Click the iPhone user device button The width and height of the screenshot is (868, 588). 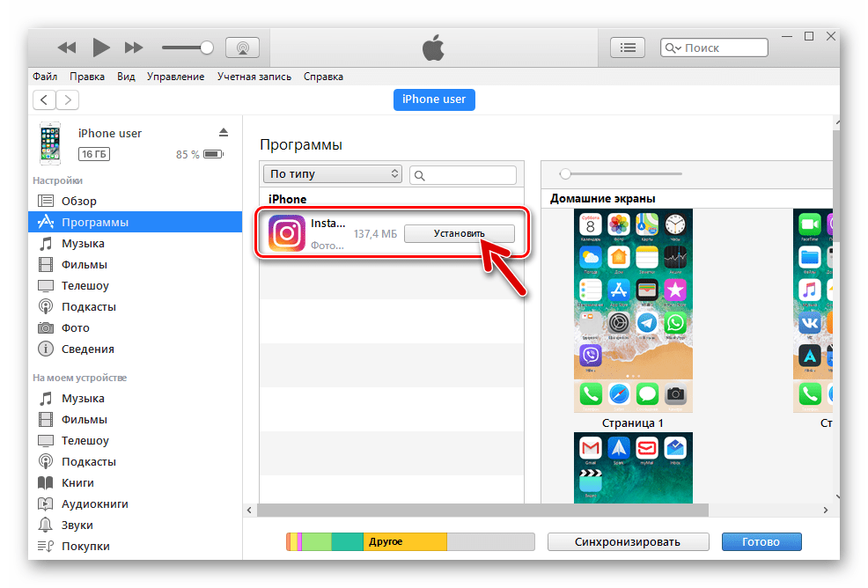pyautogui.click(x=434, y=99)
